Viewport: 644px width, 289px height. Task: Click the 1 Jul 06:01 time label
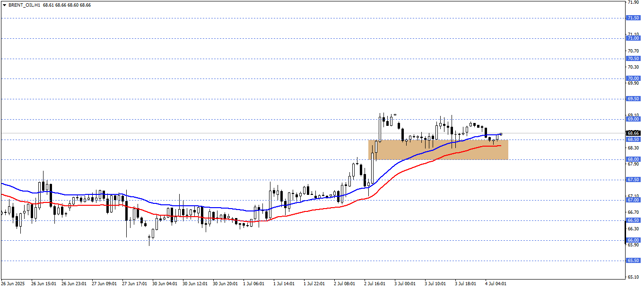[x=254, y=284]
